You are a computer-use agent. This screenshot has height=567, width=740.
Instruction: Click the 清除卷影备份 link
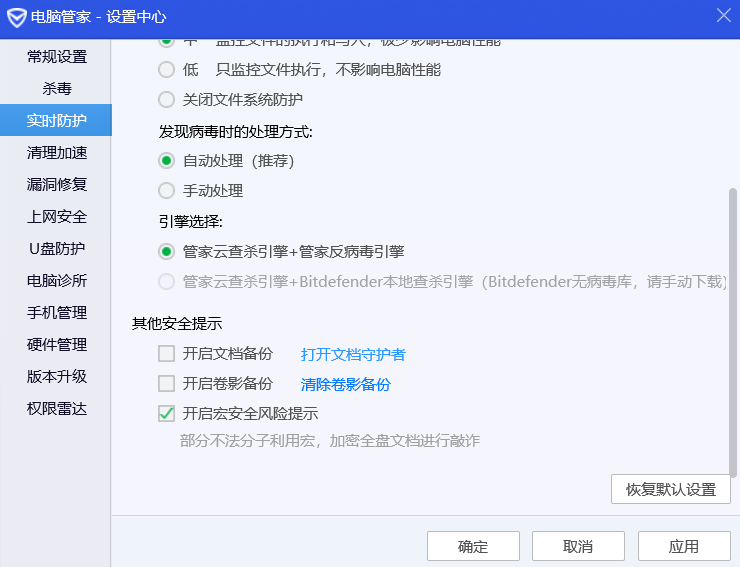click(345, 384)
